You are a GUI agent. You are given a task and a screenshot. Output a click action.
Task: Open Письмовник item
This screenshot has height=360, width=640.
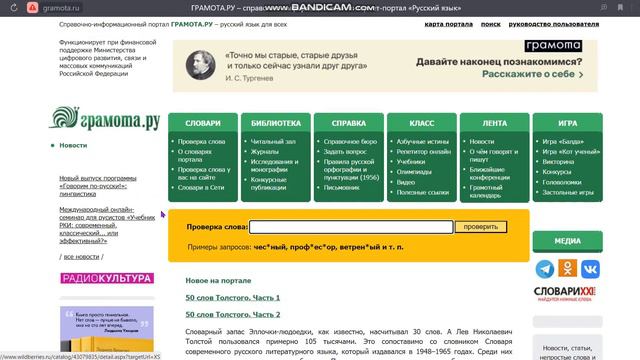pyautogui.click(x=341, y=188)
